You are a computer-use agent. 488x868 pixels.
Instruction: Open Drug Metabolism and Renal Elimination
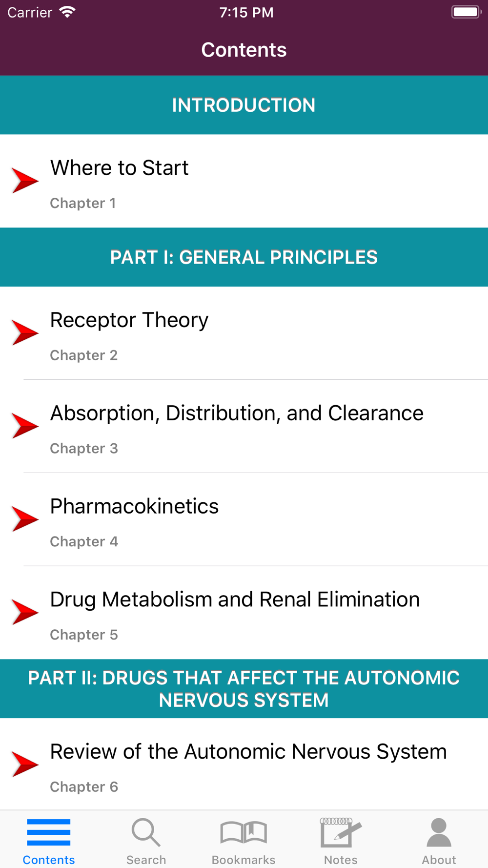tap(244, 613)
